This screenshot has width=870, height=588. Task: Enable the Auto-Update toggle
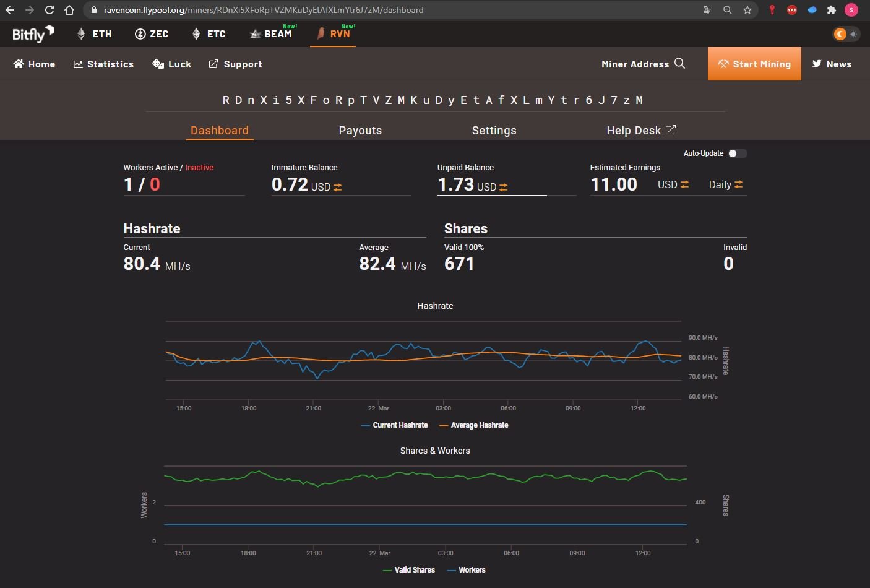point(737,153)
